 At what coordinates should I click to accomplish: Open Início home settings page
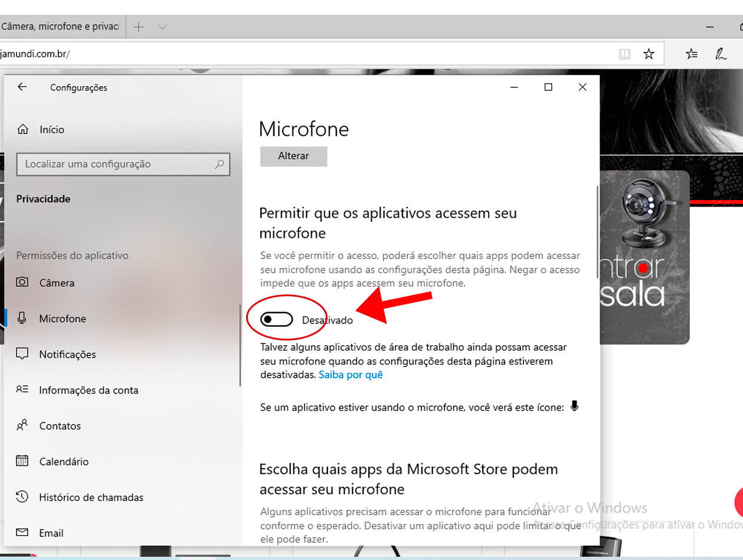click(x=51, y=129)
